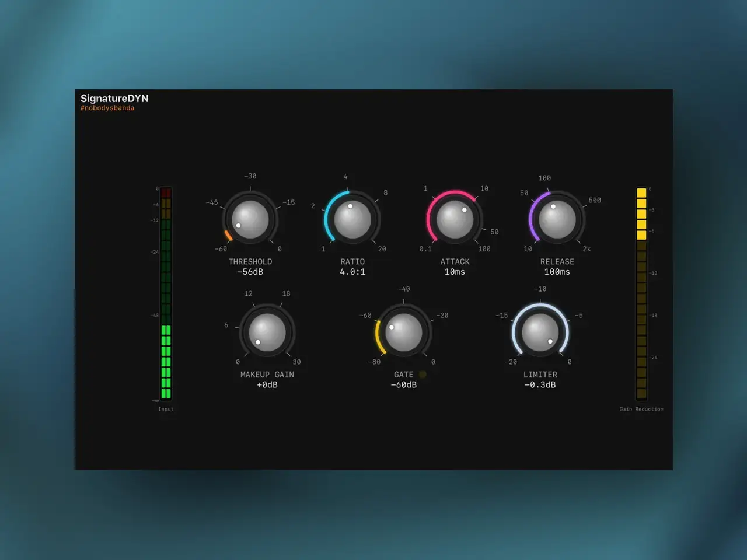Click the ATTACK label
Screen dimensions: 747x560
click(x=455, y=262)
